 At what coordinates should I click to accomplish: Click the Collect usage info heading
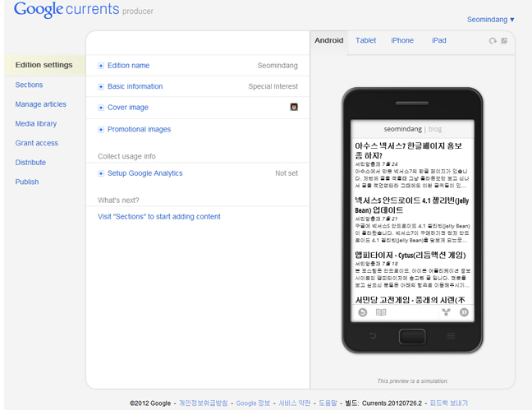click(x=126, y=156)
